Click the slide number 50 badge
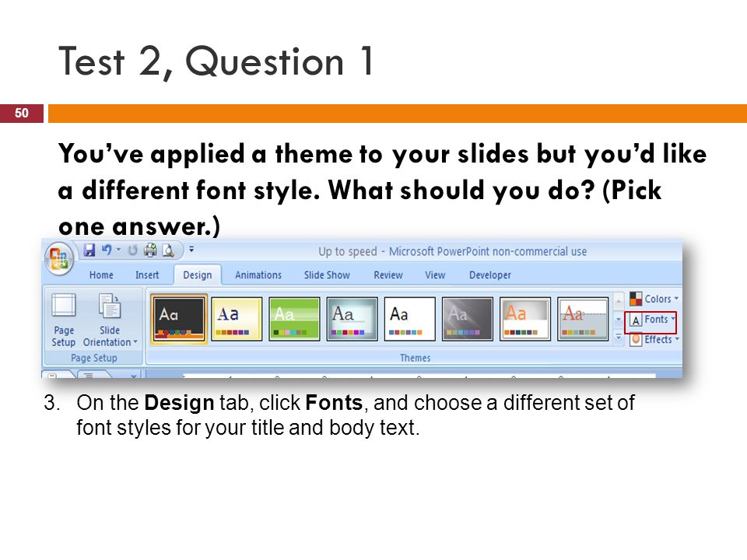Screen dimensions: 747x560 [22, 114]
